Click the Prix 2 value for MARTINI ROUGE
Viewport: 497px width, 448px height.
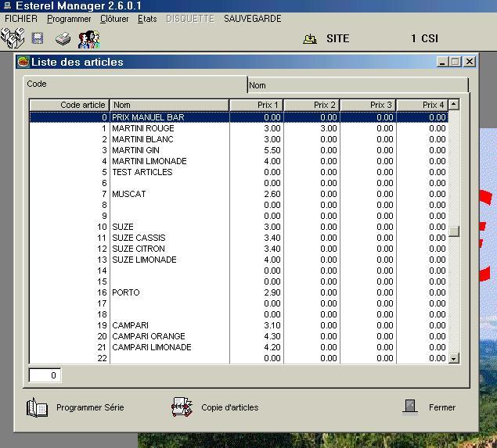[329, 128]
